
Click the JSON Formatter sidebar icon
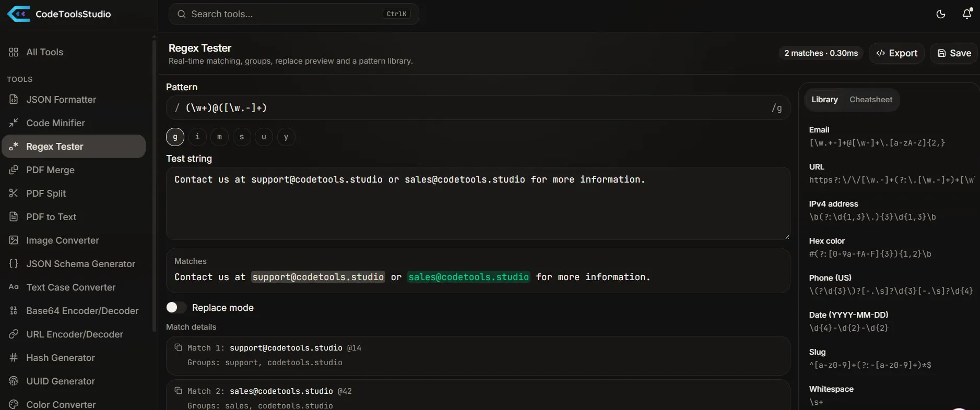pyautogui.click(x=14, y=99)
